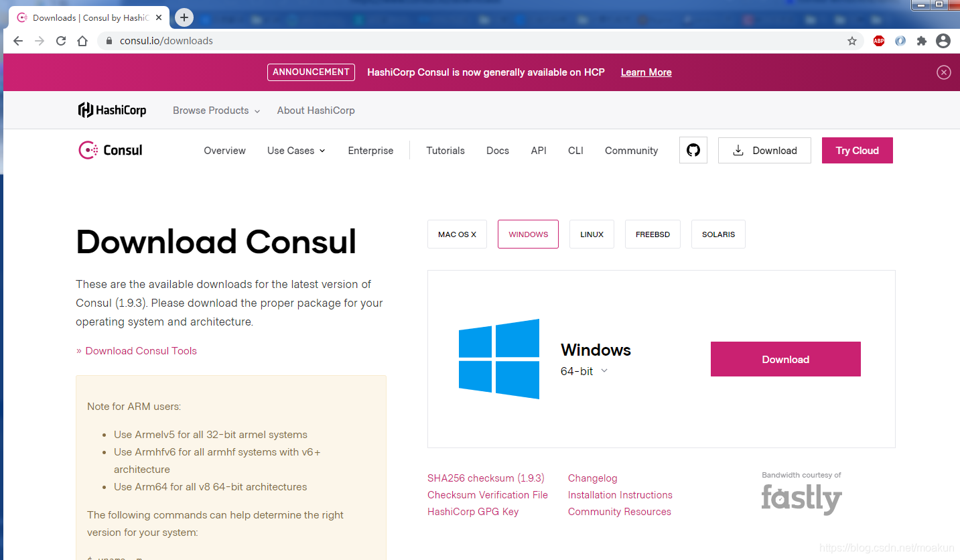
Task: Click the blue Windows logo image
Action: (x=499, y=359)
